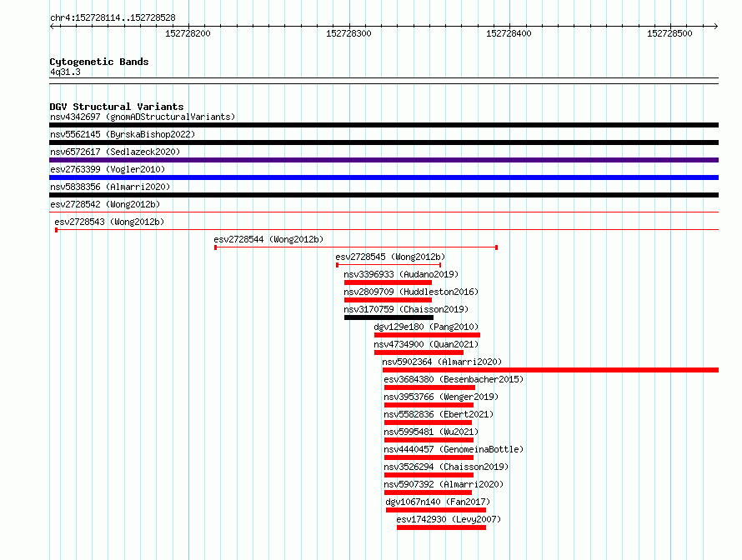Screen dimensions: 742x560
Task: Select nsv5582836 (Ebert2021) label
Action: click(439, 414)
